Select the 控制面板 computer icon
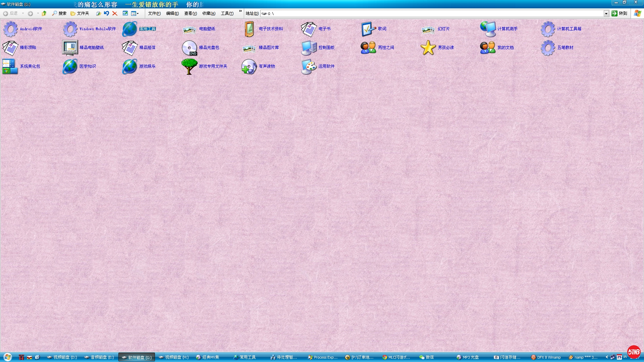Viewport: 644px width, 362px height. pos(309,48)
